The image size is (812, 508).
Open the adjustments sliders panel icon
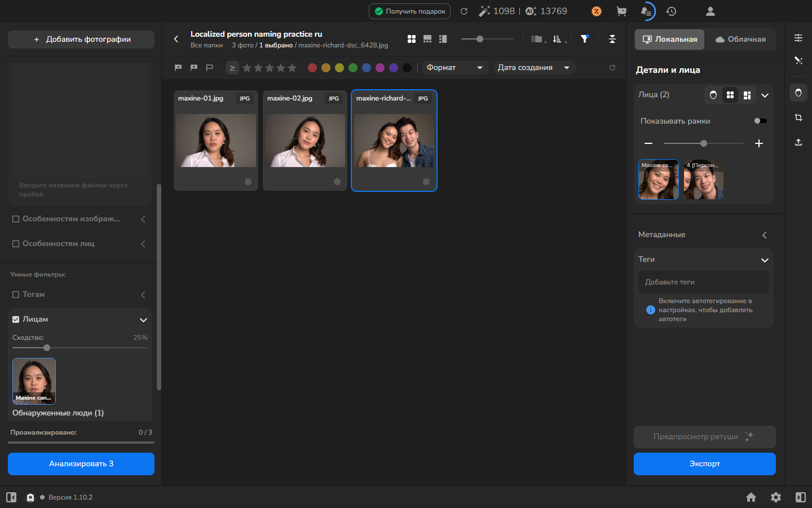point(798,38)
